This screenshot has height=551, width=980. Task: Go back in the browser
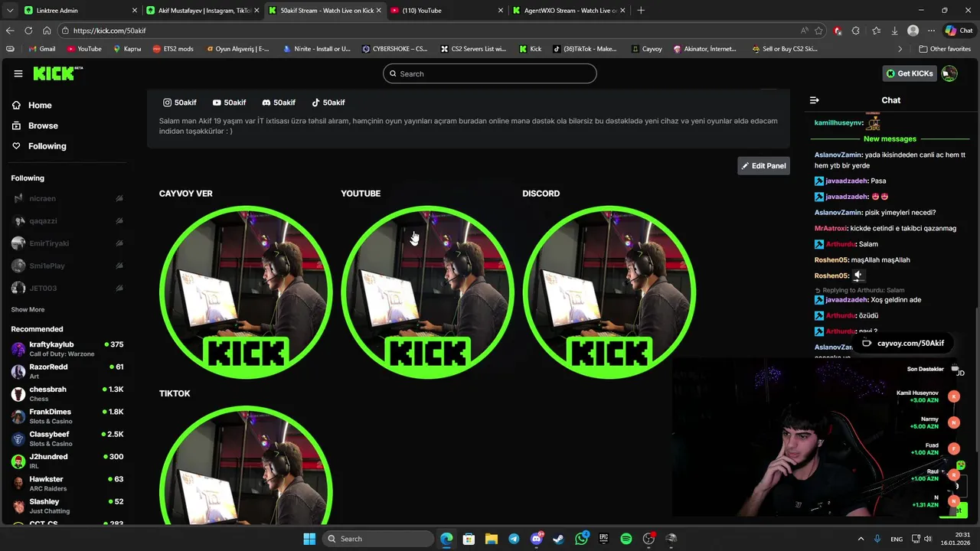(x=10, y=31)
